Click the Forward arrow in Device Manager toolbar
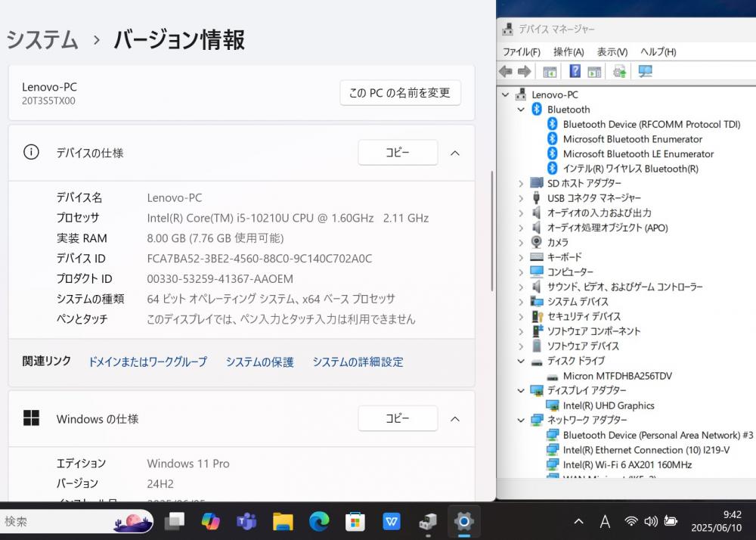Screen dimensions: 756x540 (524, 72)
